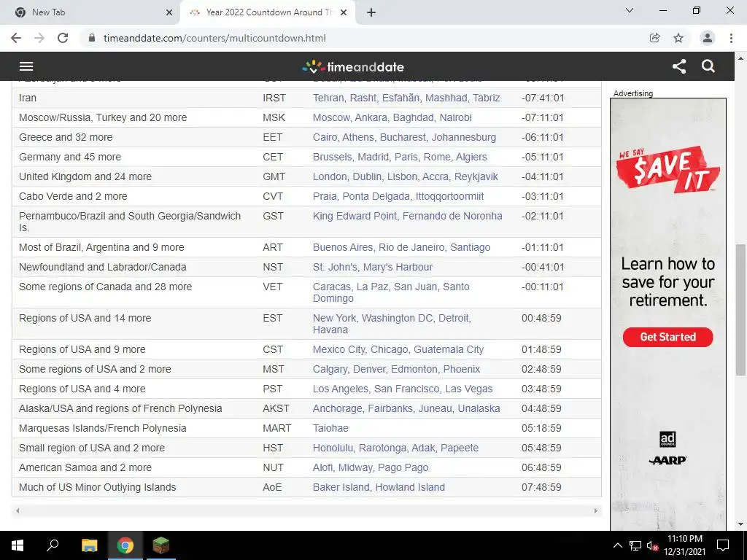This screenshot has width=747, height=560.
Task: Select the Year 2022 Countdown tab
Action: tap(268, 12)
